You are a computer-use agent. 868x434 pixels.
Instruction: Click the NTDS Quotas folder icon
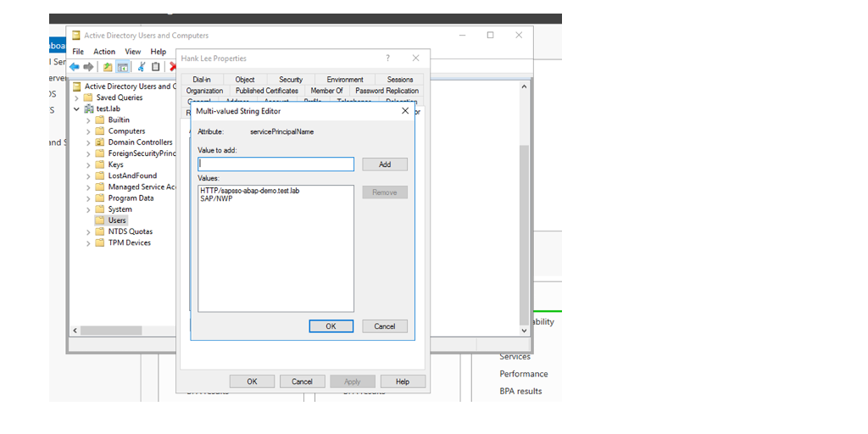tap(100, 231)
